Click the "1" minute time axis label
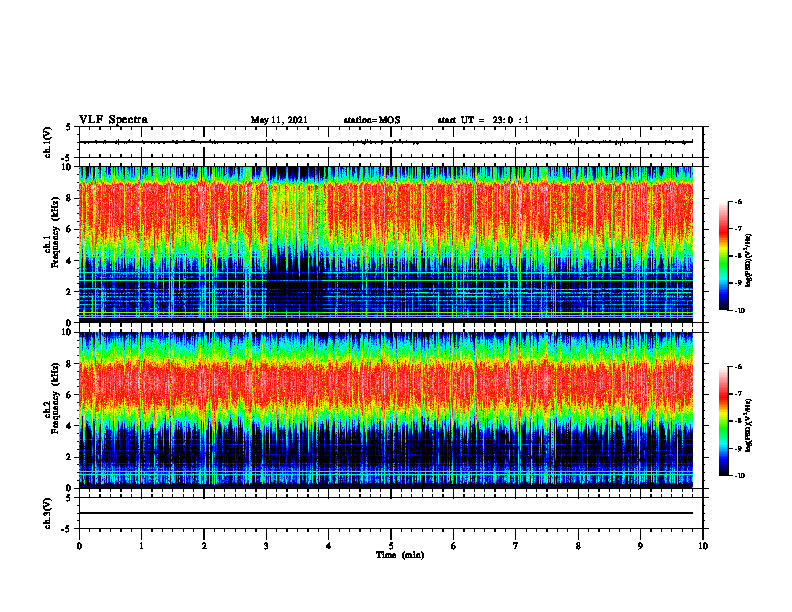 [141, 546]
